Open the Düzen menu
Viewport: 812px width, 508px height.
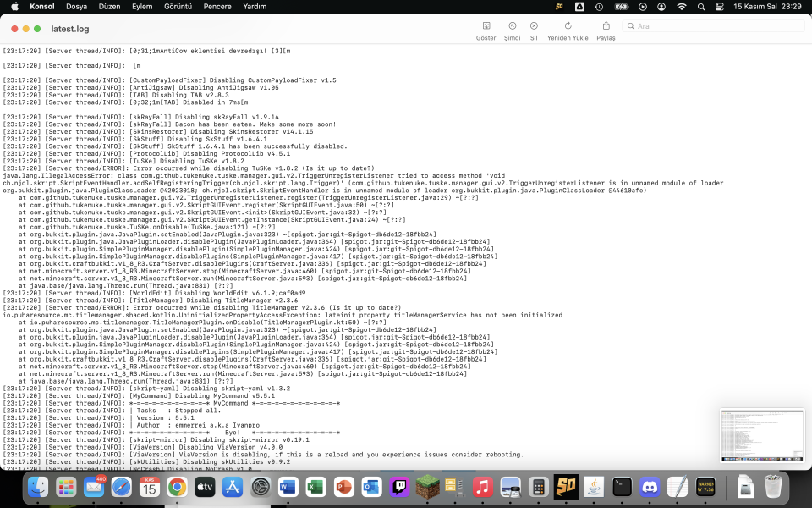pyautogui.click(x=109, y=7)
